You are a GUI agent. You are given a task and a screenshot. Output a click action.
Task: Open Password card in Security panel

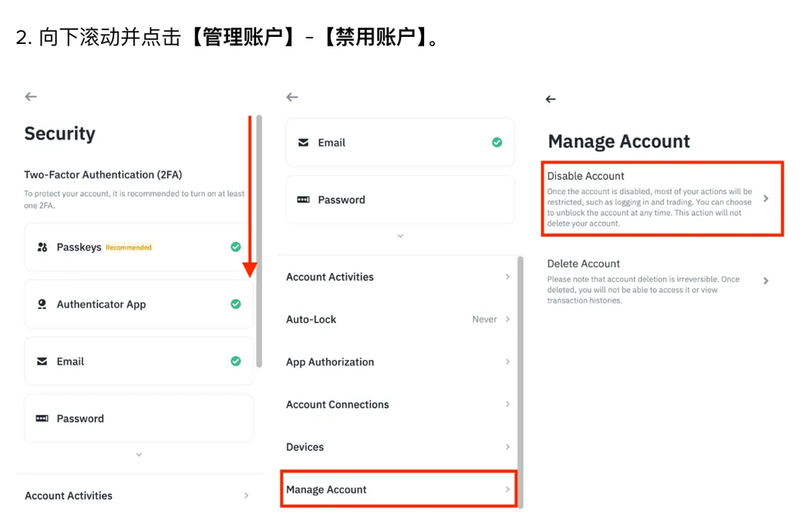pos(139,419)
